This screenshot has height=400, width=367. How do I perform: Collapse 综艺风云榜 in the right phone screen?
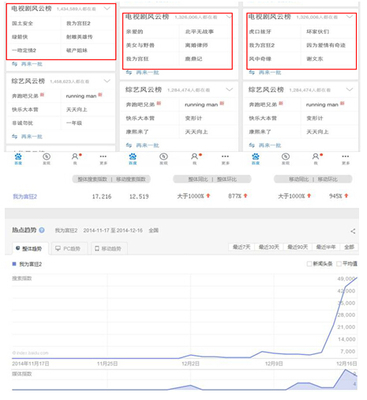pyautogui.click(x=349, y=90)
